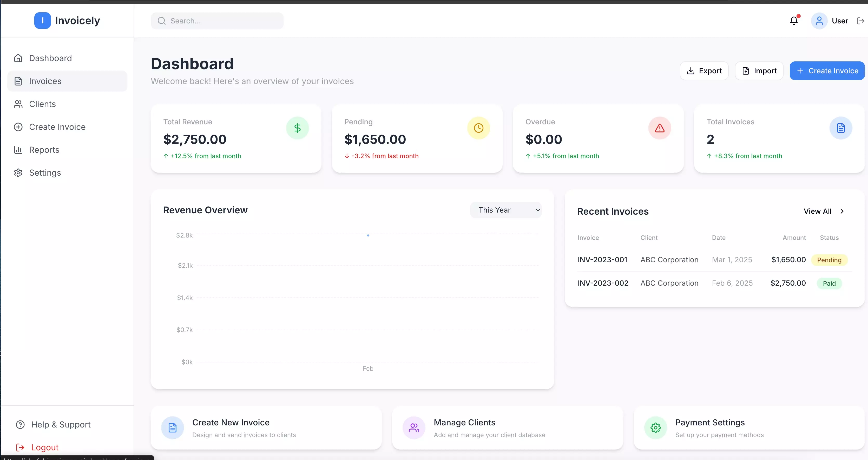This screenshot has width=868, height=460.
Task: Click the Export button
Action: pyautogui.click(x=704, y=71)
